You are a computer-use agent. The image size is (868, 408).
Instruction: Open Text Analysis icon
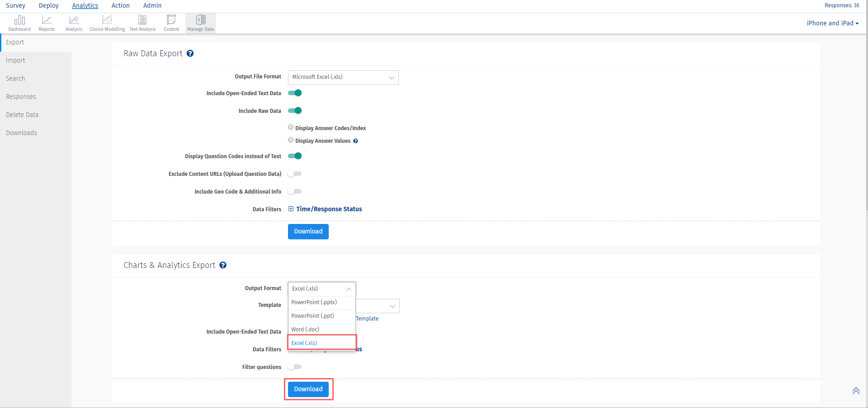pos(143,23)
